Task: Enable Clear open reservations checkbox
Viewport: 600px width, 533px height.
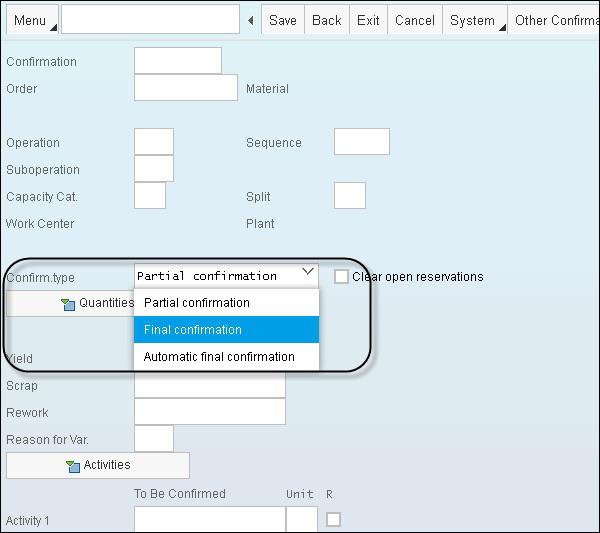Action: click(x=341, y=277)
